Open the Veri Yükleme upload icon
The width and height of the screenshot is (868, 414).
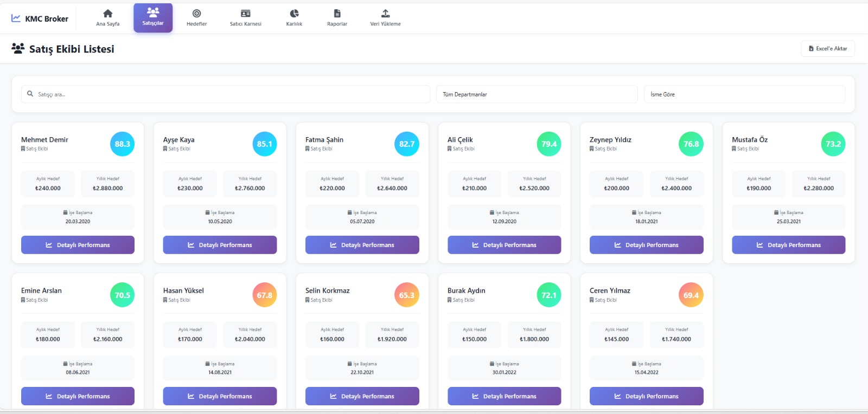tap(385, 14)
